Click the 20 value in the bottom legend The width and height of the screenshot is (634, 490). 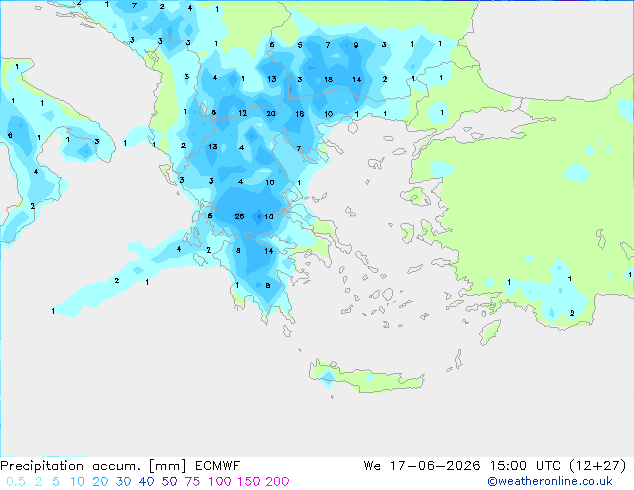pyautogui.click(x=100, y=482)
